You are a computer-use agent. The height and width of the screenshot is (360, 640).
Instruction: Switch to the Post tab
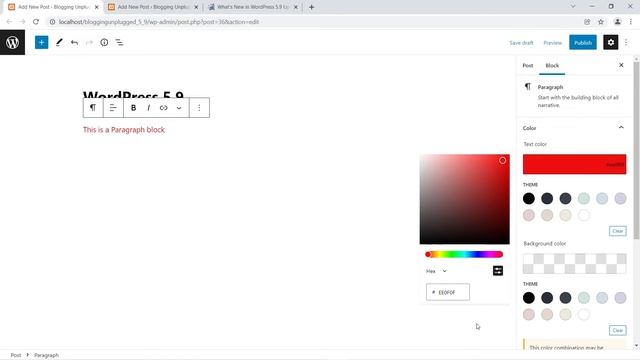click(x=528, y=65)
